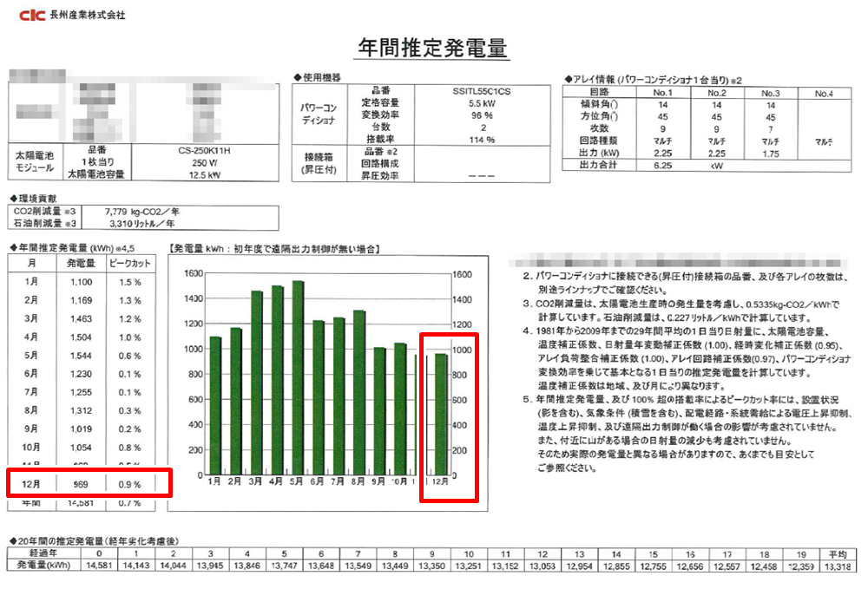Select October generation value 1,054
Image resolution: width=868 pixels, height=602 pixels.
[81, 448]
